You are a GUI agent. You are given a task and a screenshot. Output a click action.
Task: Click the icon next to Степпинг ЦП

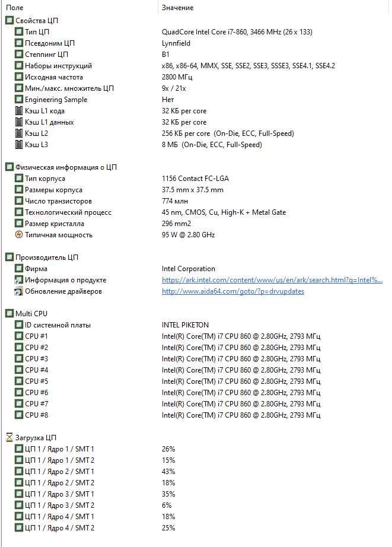pos(19,55)
